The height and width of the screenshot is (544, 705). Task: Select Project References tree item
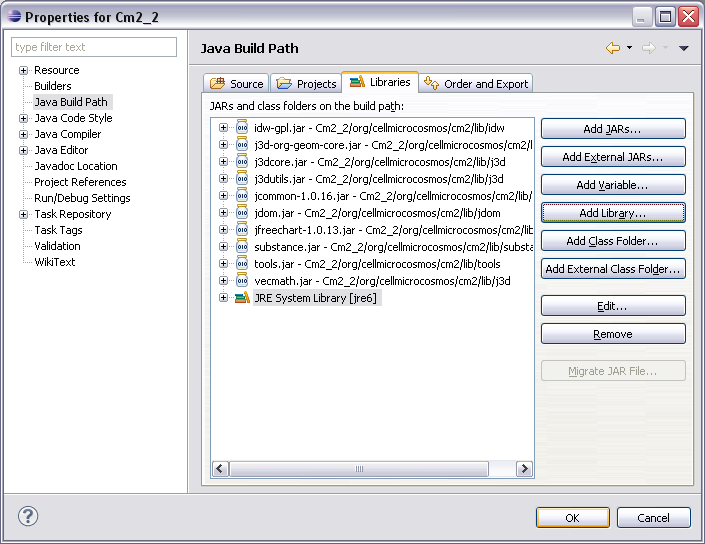[80, 182]
